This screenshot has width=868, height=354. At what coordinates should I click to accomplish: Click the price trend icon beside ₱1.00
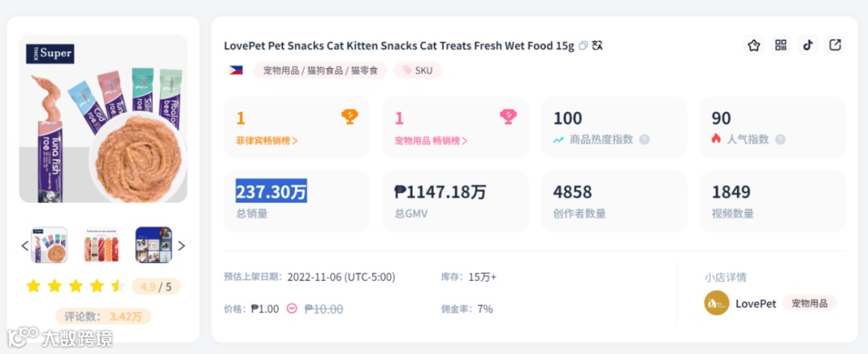point(292,309)
